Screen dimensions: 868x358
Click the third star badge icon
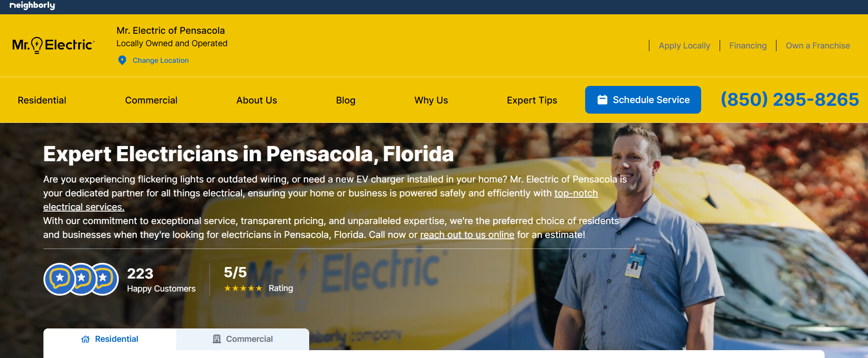[104, 279]
